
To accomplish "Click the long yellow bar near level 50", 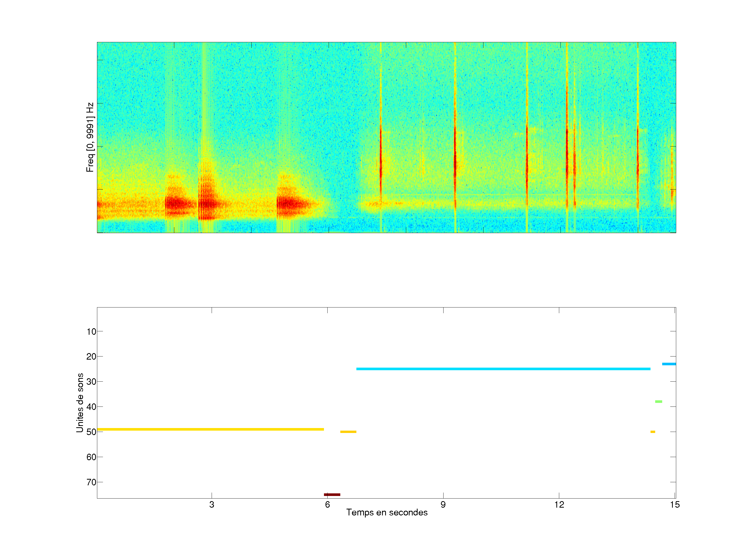I will tap(210, 429).
